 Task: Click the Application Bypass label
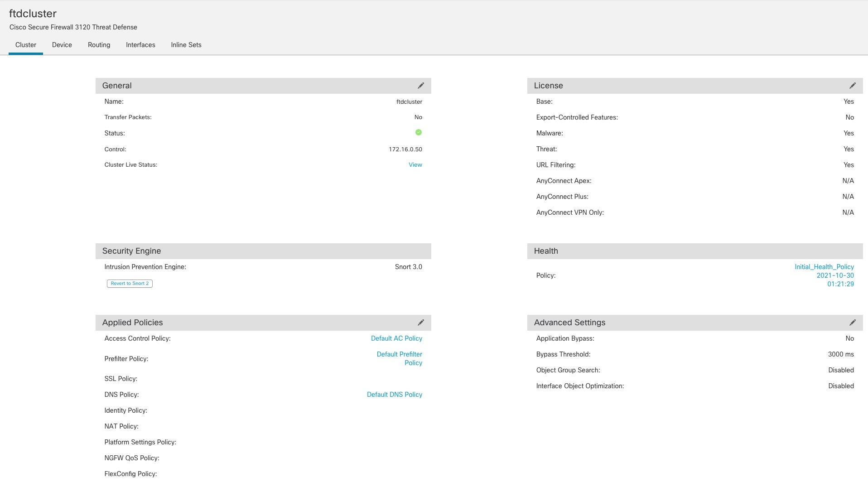[x=565, y=338]
